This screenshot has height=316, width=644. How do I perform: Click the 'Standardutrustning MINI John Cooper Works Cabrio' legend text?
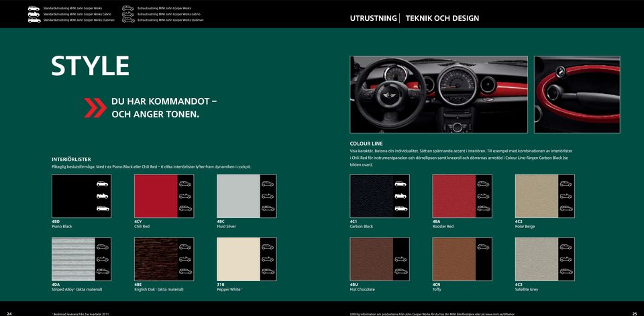click(77, 14)
